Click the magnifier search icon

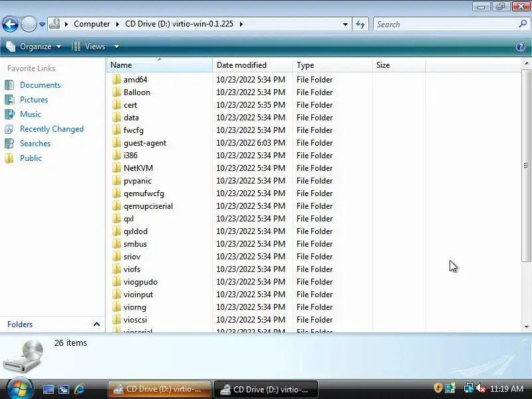tap(523, 24)
